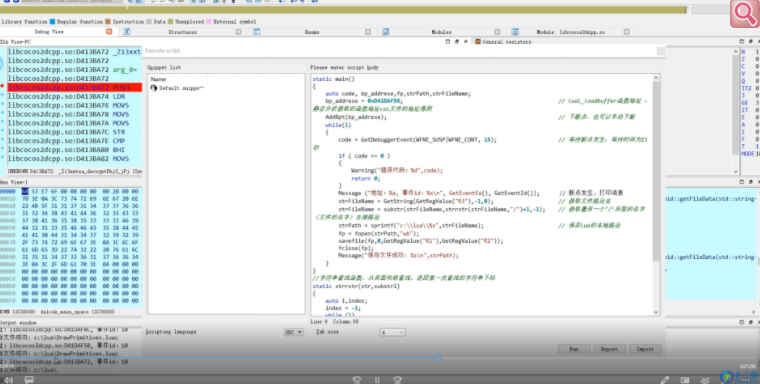Close the Execute script dialog
This screenshot has width=760, height=384.
661,51
